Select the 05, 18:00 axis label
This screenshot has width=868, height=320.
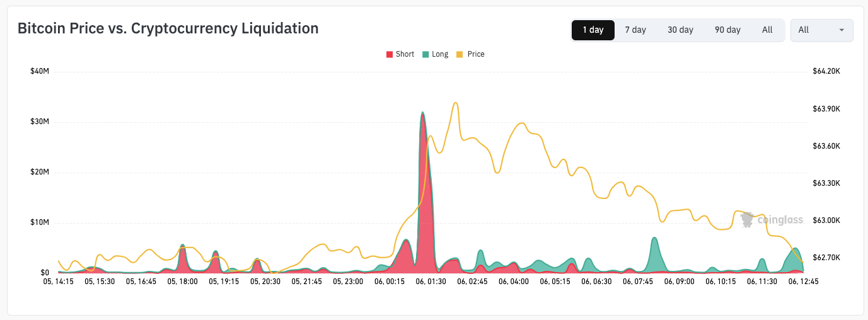[x=183, y=282]
